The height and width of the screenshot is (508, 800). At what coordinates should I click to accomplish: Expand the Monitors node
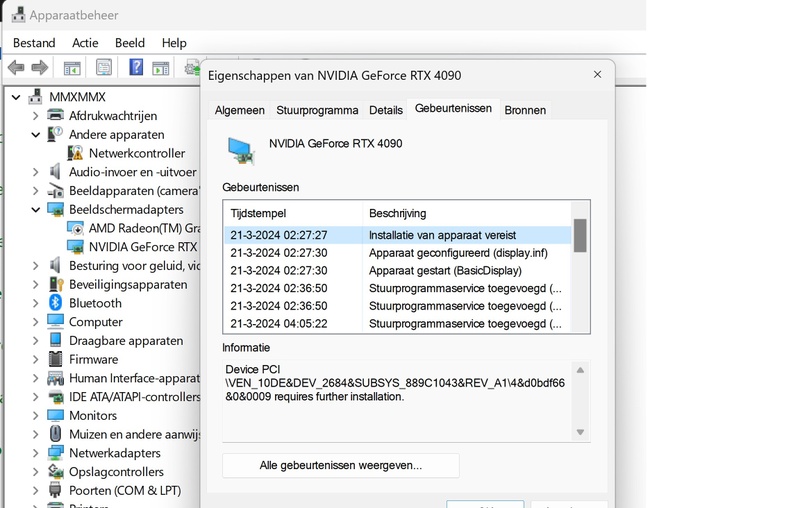point(35,416)
